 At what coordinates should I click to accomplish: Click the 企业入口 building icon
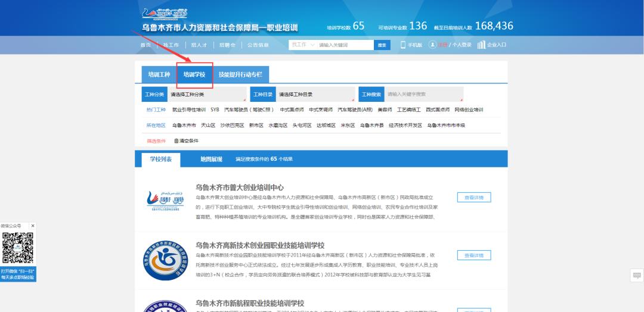[481, 45]
